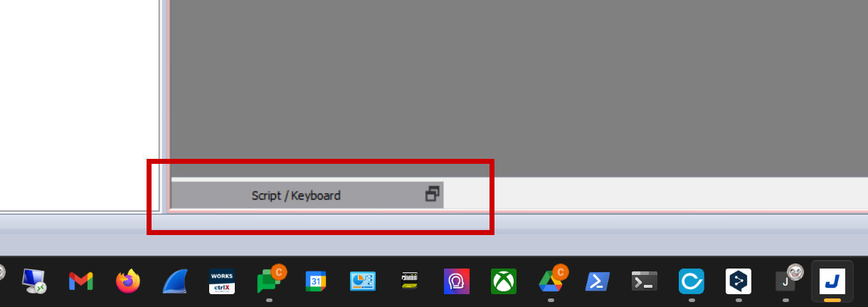Open the blue circular C app

coord(692,281)
